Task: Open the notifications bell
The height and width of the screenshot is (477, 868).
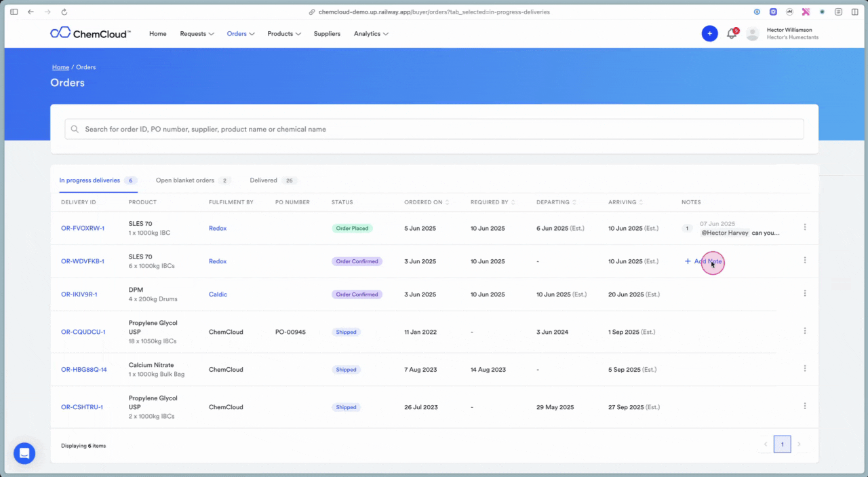Action: pyautogui.click(x=731, y=33)
